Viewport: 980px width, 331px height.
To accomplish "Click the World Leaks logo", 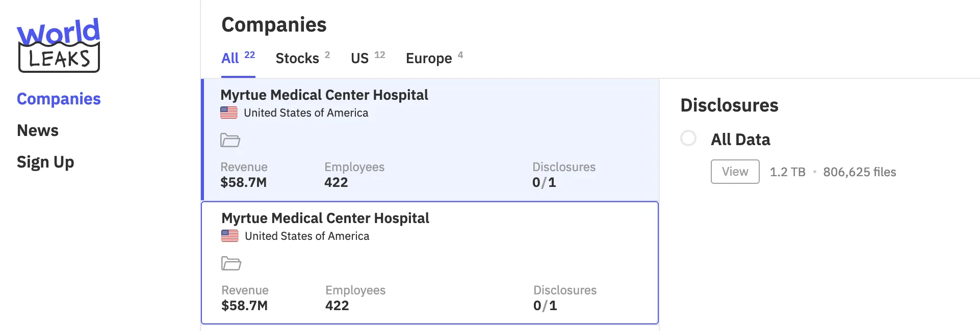I will pyautogui.click(x=59, y=45).
